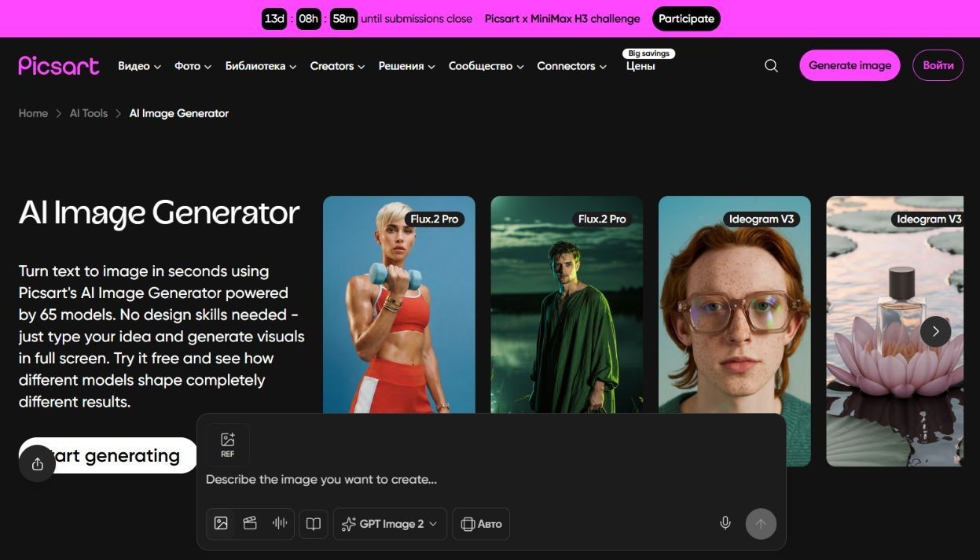Click the Generate image button
Image resolution: width=980 pixels, height=560 pixels.
coord(850,65)
